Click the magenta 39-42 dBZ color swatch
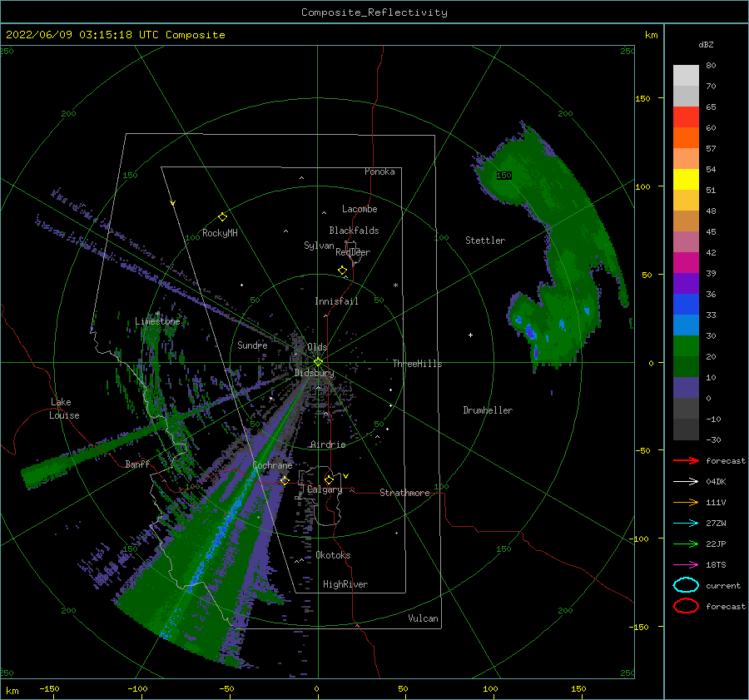 [x=686, y=262]
